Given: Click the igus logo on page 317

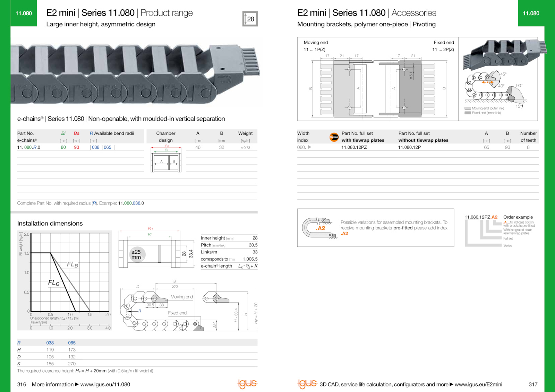Looking at the screenshot, I should click(307, 383).
